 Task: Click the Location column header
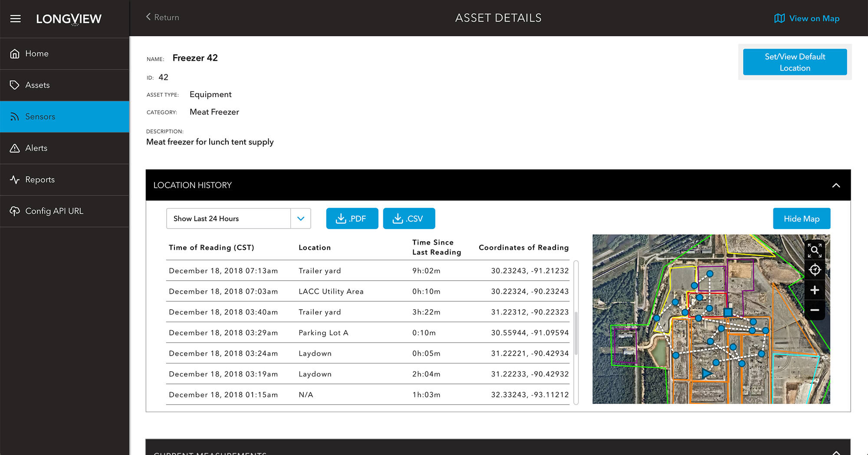coord(315,247)
